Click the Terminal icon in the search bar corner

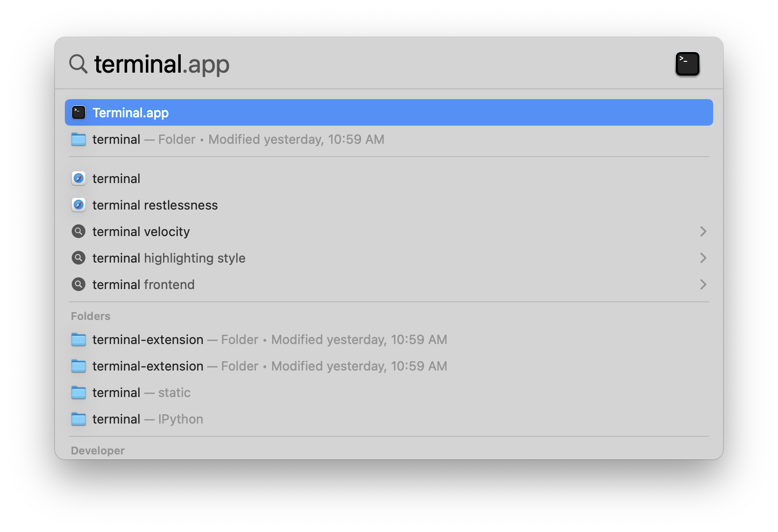687,64
